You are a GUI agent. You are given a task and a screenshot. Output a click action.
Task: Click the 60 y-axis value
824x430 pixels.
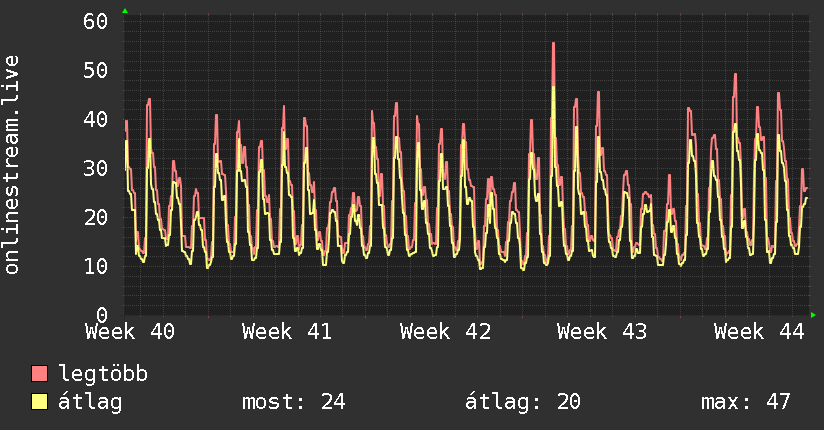(96, 22)
